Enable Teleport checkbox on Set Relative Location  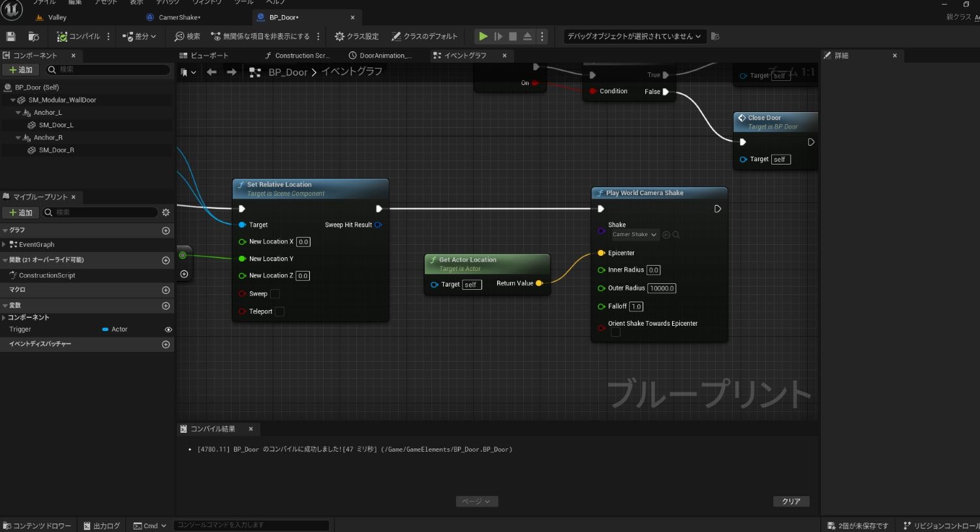coord(279,311)
